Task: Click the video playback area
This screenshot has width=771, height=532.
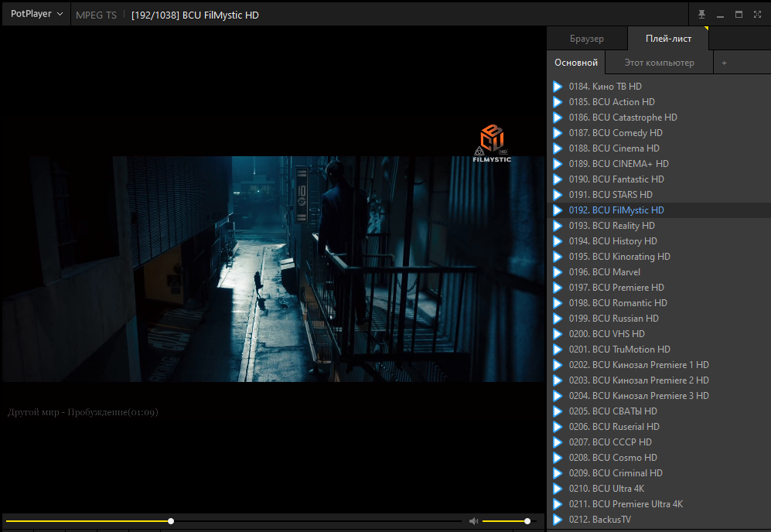Action: (x=274, y=269)
